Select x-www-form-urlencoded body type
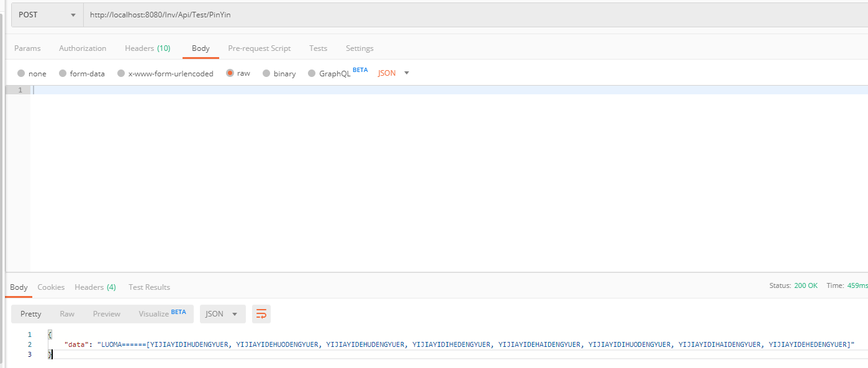The image size is (868, 368). point(165,73)
